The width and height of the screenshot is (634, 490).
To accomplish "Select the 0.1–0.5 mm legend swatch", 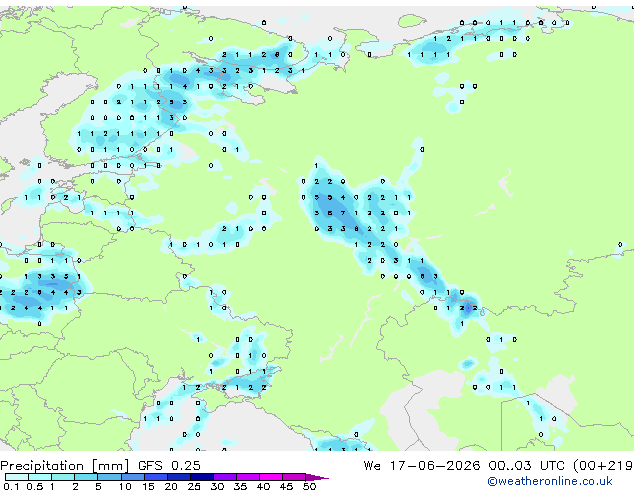I will pos(17,477).
